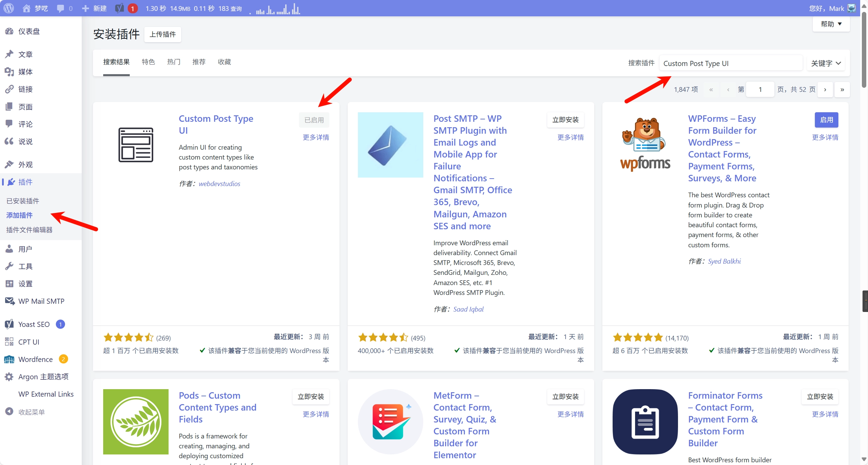Screen dimensions: 868x465
Task: Click the Yoast SEO sidebar icon
Action: coord(9,324)
